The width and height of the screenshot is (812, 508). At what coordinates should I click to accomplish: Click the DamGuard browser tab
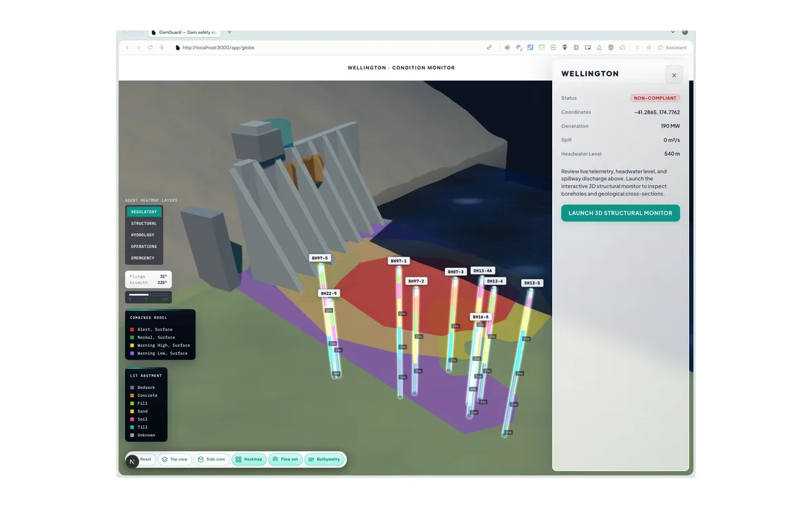click(184, 32)
